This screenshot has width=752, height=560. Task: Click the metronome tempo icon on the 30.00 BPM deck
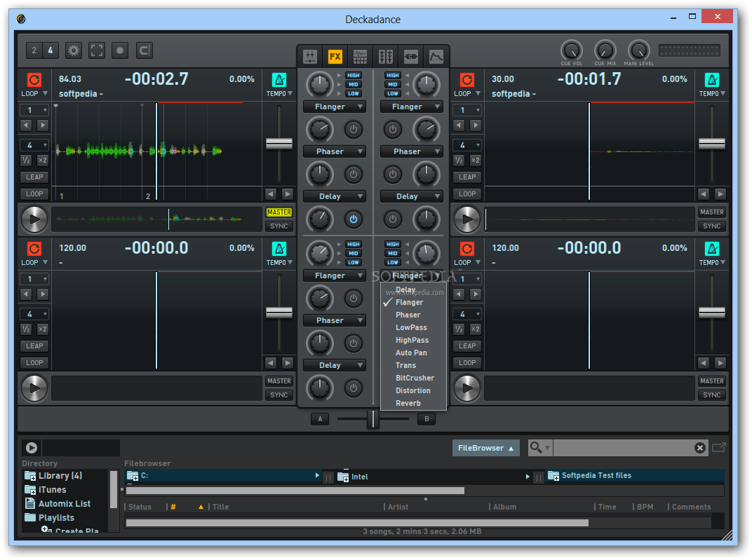coord(712,79)
